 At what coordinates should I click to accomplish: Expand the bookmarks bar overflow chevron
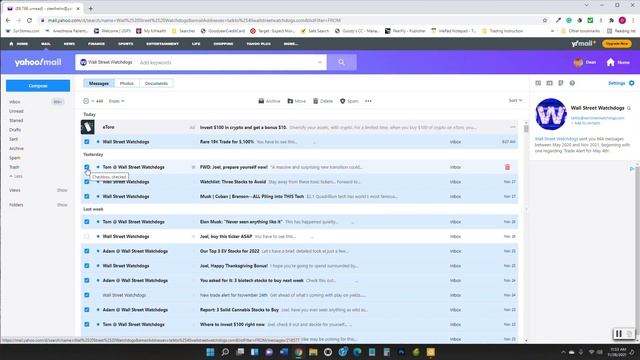(552, 31)
